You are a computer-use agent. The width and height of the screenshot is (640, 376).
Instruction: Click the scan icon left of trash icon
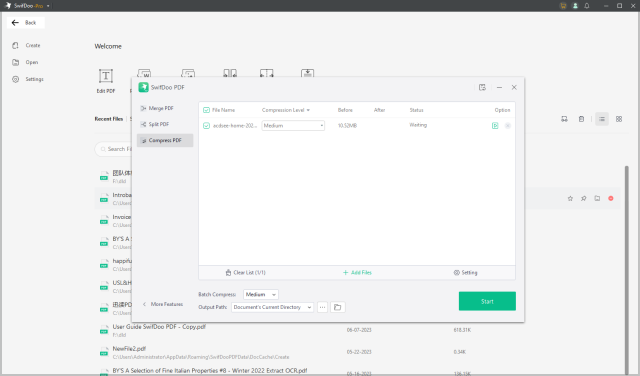point(564,119)
